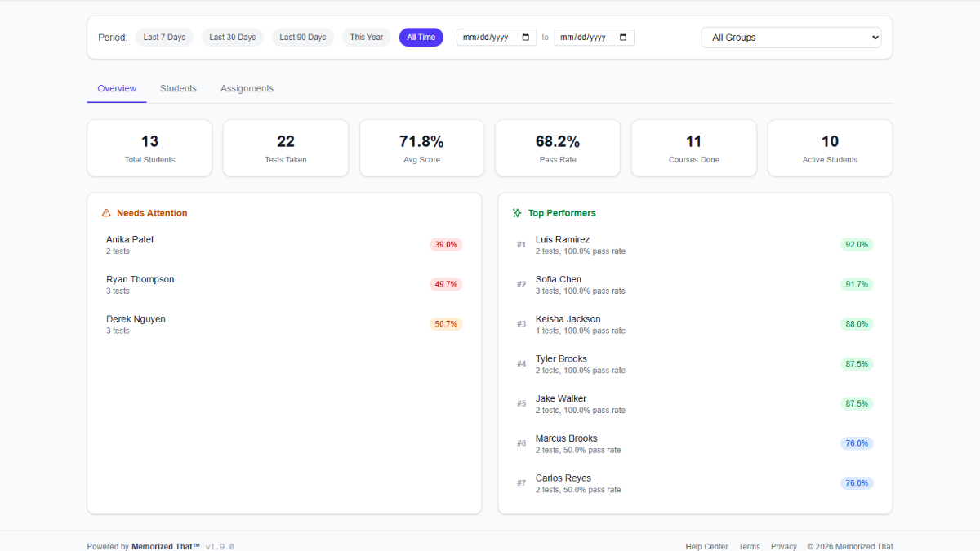980x551 pixels.
Task: Click Sofia Chen's 91.7% score badge
Action: coord(857,285)
